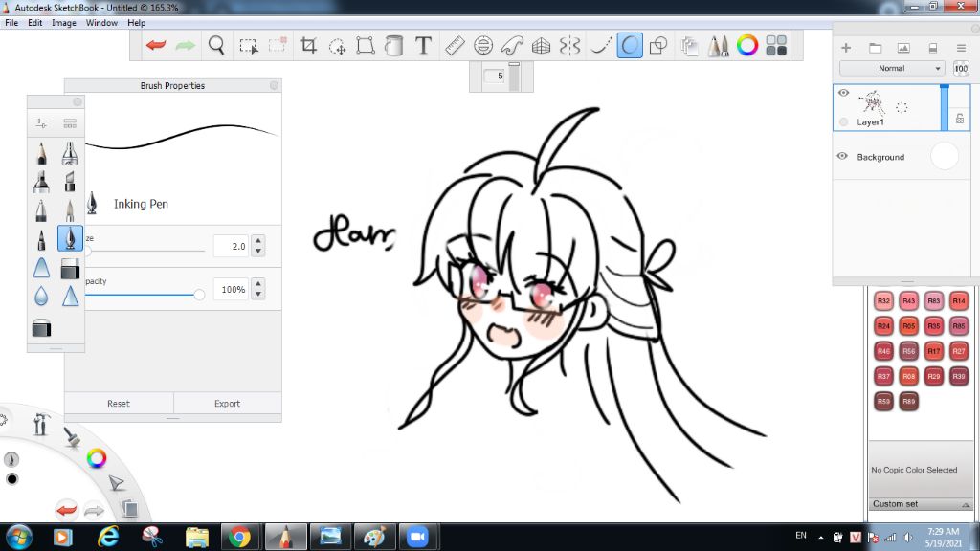Toggle the lock on Layer1
The width and height of the screenshot is (980, 551).
(x=959, y=119)
